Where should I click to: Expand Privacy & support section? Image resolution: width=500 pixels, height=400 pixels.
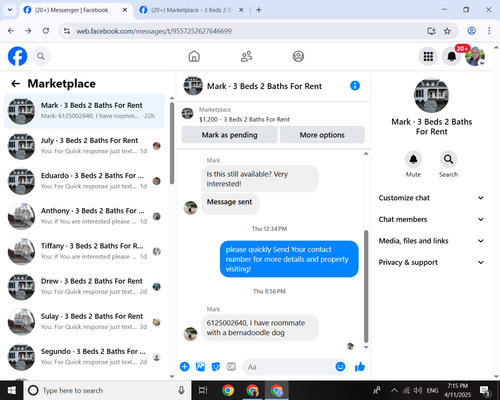[x=431, y=262]
